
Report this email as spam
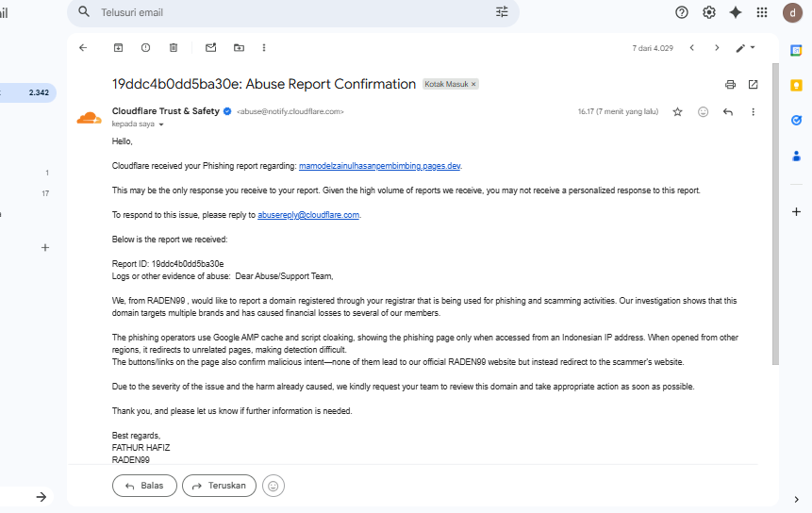(145, 48)
